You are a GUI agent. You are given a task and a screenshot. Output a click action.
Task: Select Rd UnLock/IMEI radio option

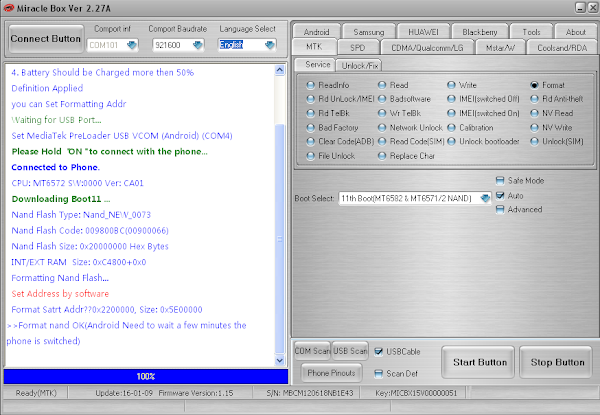pyautogui.click(x=311, y=99)
